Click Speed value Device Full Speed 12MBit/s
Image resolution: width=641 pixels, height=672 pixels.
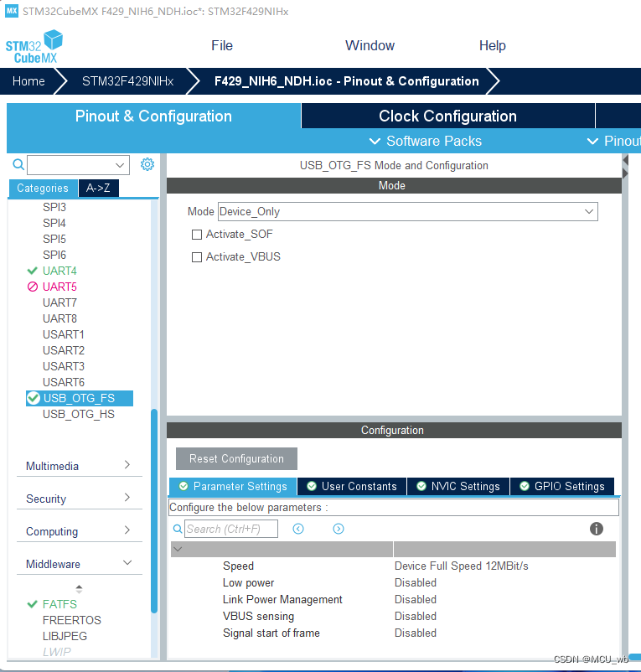(x=462, y=566)
